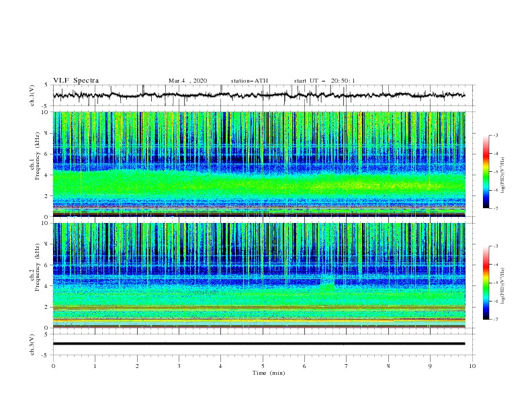
Task: Click the "8" kHz tick on ch.2 axis
Action: [47, 244]
